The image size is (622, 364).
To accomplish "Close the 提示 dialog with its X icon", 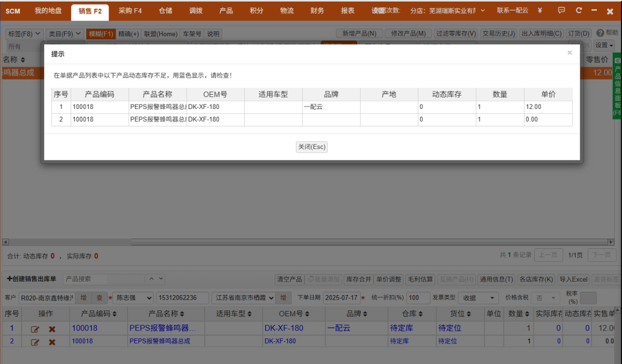I will 570,52.
